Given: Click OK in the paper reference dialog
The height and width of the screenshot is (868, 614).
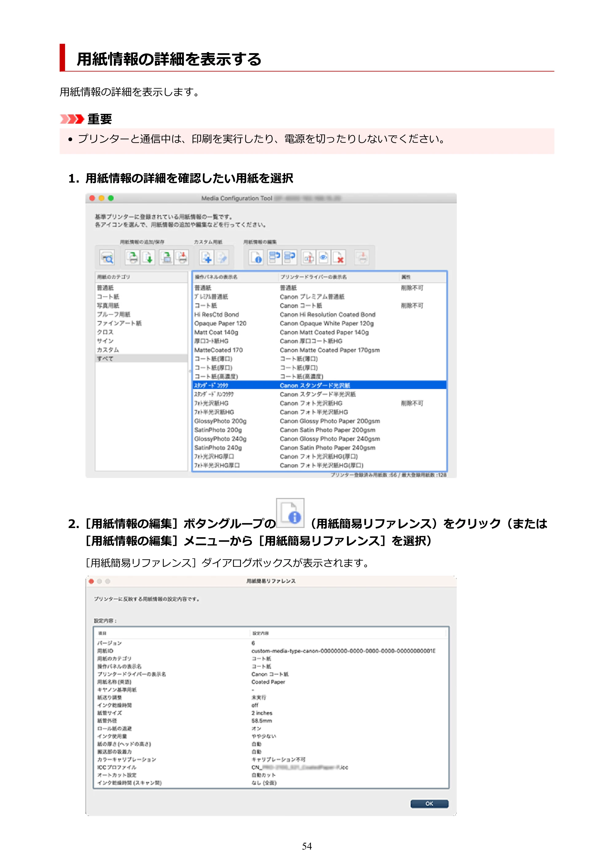Looking at the screenshot, I should click(429, 804).
